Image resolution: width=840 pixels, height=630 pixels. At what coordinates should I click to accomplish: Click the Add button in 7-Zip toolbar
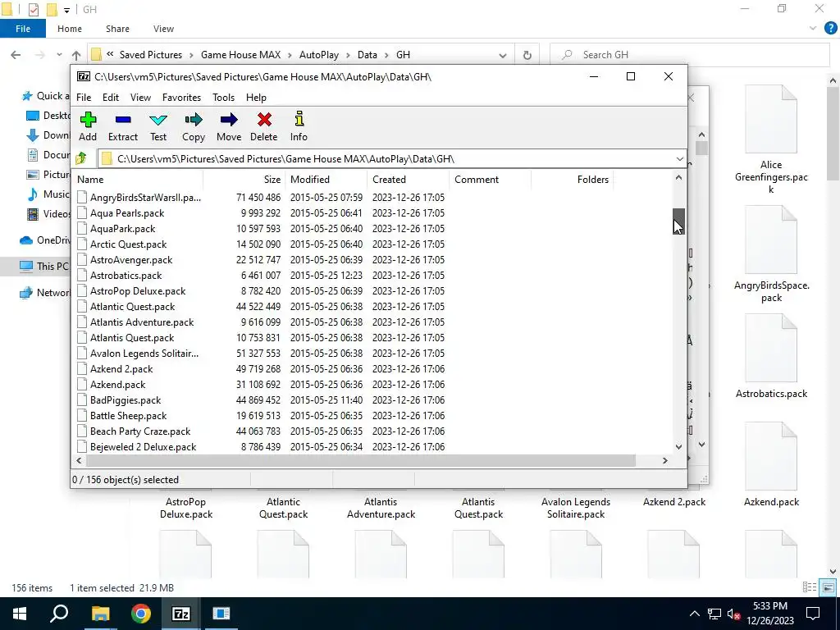point(88,126)
